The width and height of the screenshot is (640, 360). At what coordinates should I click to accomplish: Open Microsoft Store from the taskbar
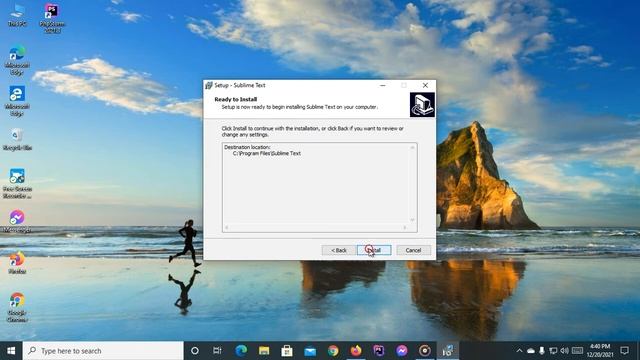tap(287, 351)
